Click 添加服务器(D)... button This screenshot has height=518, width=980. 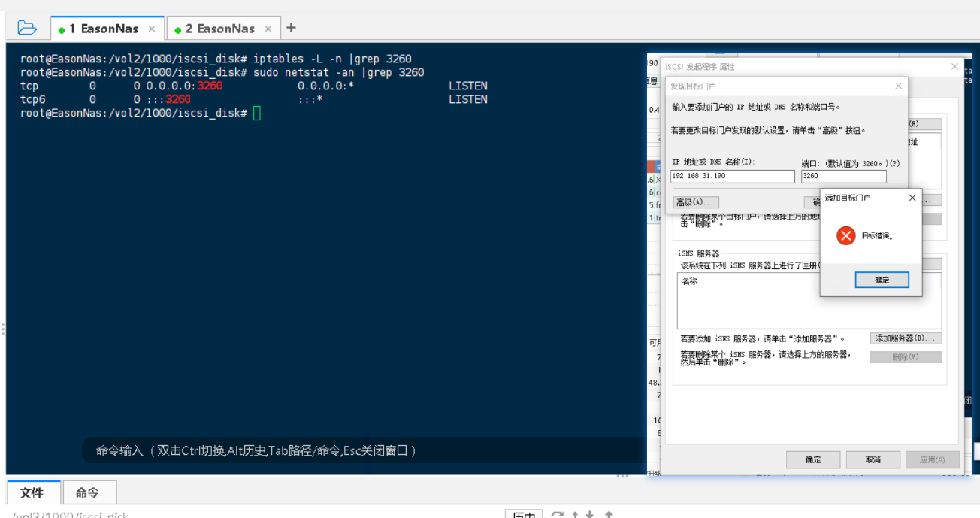click(906, 338)
